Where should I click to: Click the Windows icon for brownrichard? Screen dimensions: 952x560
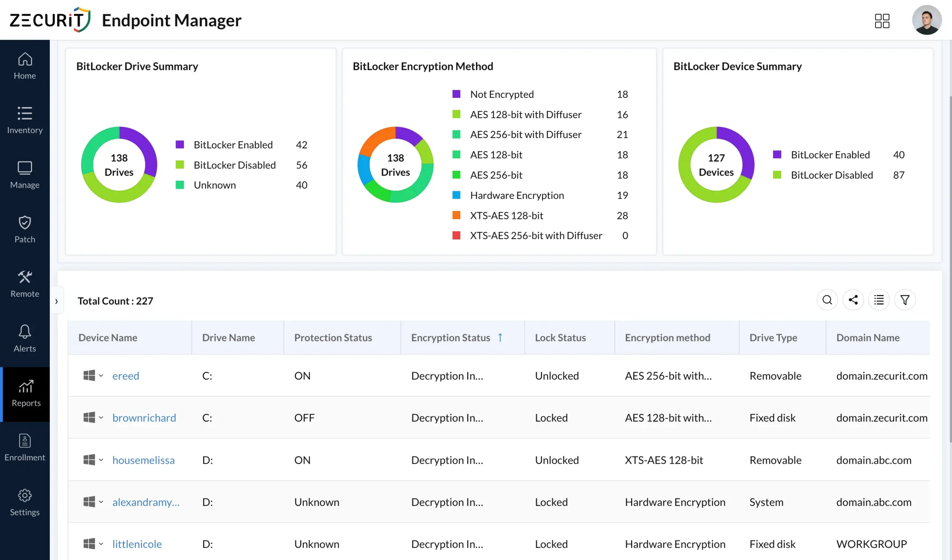(x=89, y=417)
